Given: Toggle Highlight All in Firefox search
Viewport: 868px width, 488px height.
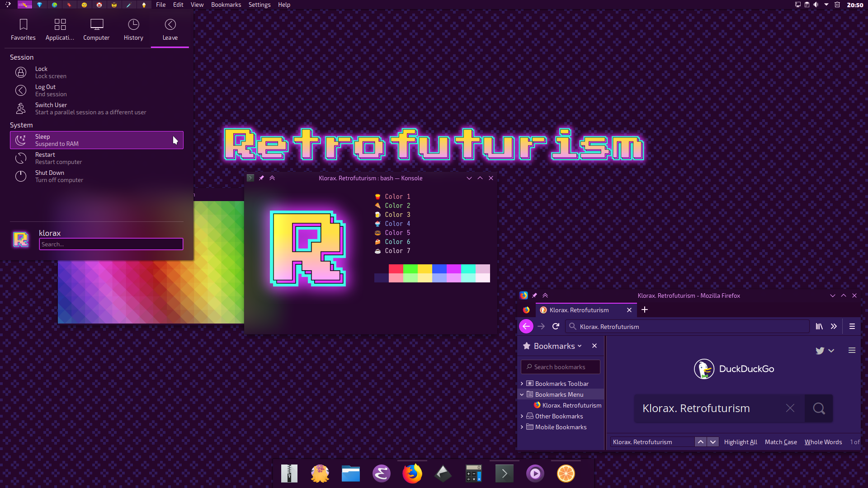Looking at the screenshot, I should tap(741, 441).
